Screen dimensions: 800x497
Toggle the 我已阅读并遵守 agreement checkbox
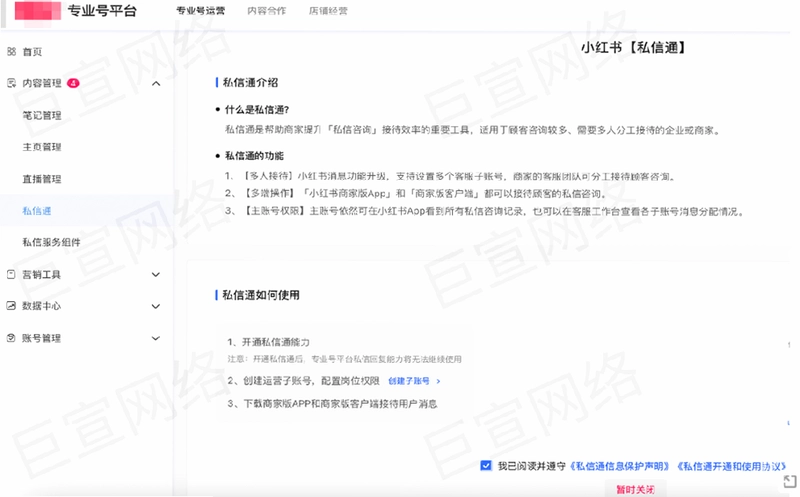click(486, 465)
